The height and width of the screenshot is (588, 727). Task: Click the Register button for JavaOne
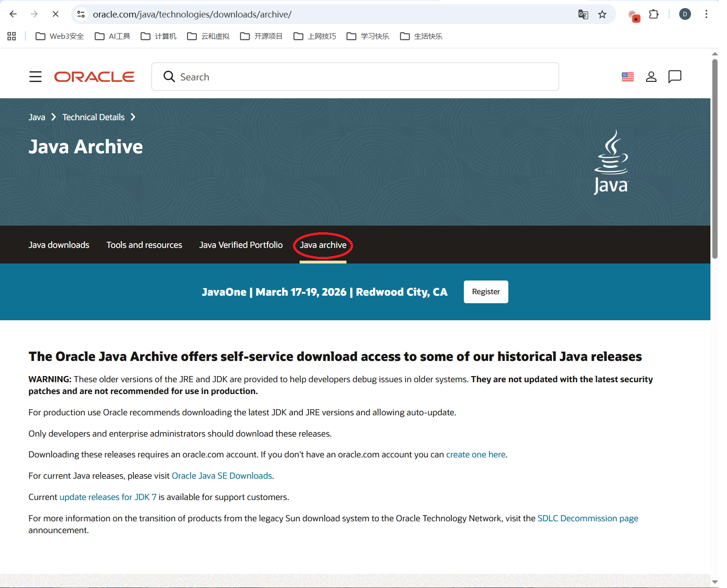pyautogui.click(x=486, y=292)
